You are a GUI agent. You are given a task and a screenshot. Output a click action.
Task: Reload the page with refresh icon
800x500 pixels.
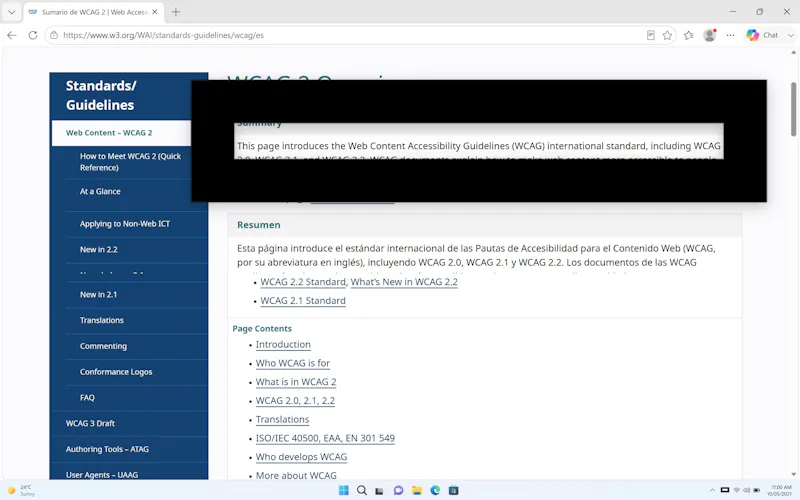coord(33,35)
